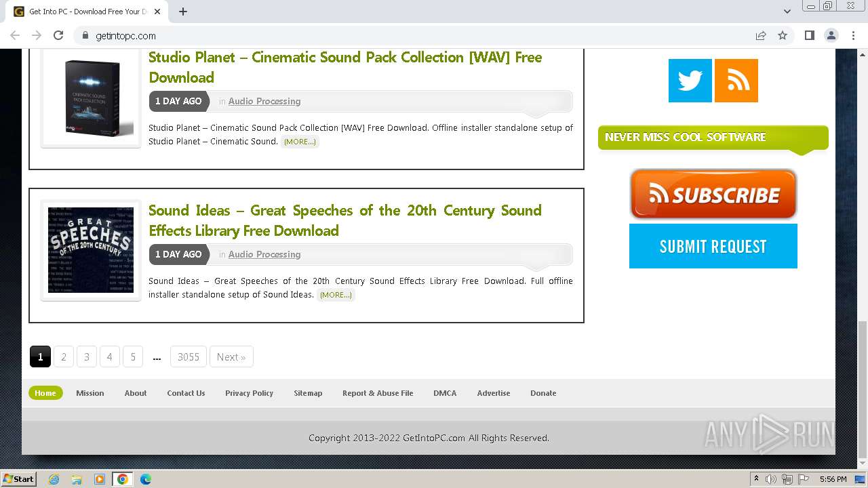
Task: Open Internet Explorer from taskbar
Action: click(x=54, y=479)
